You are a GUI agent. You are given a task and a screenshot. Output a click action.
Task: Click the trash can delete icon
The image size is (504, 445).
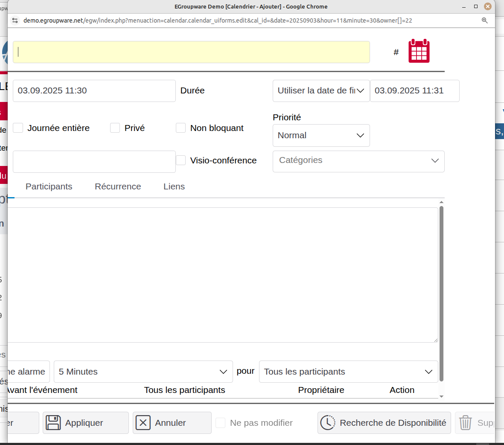coord(465,423)
